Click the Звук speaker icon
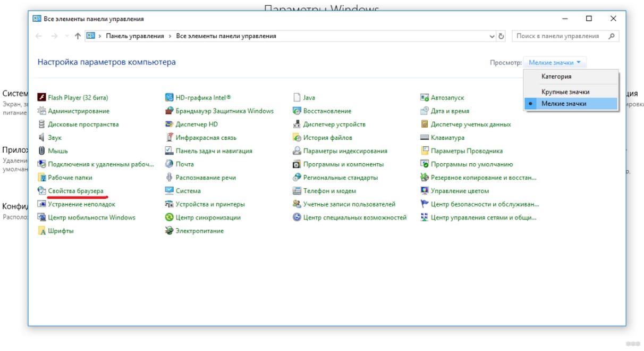The image size is (644, 351). [42, 138]
